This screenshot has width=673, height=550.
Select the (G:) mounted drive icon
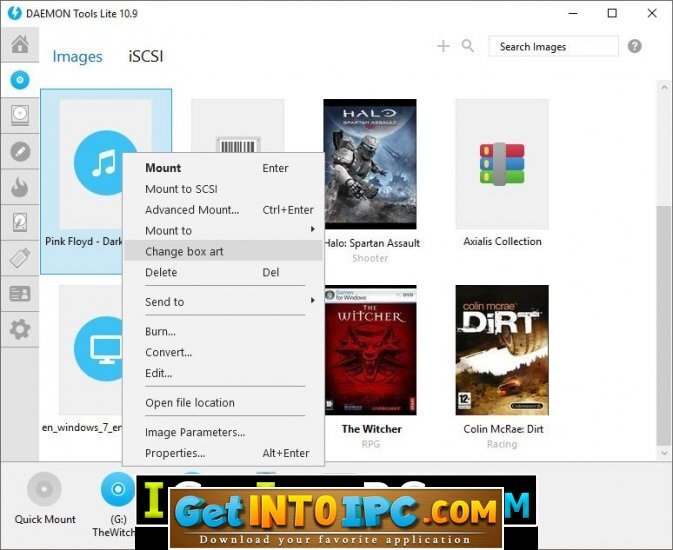tap(118, 489)
